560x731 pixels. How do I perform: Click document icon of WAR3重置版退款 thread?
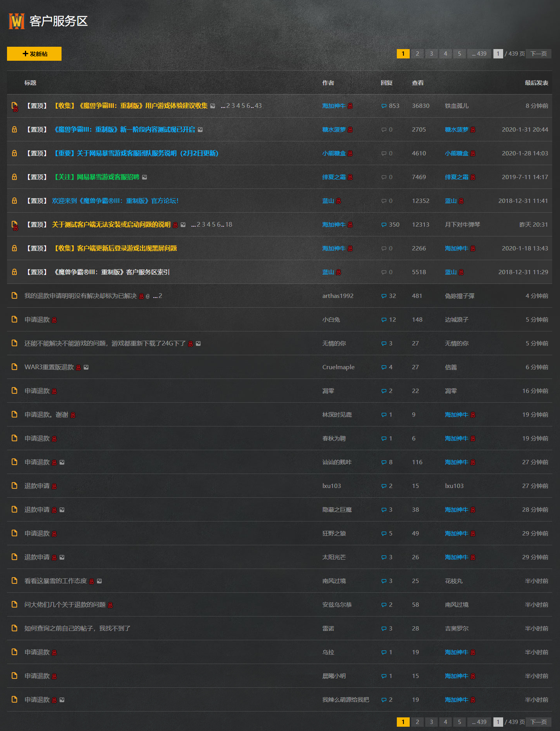(x=14, y=367)
